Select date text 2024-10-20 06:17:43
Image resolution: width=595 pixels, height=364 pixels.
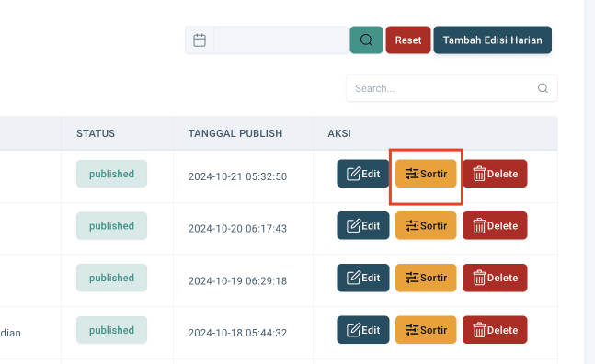click(237, 229)
